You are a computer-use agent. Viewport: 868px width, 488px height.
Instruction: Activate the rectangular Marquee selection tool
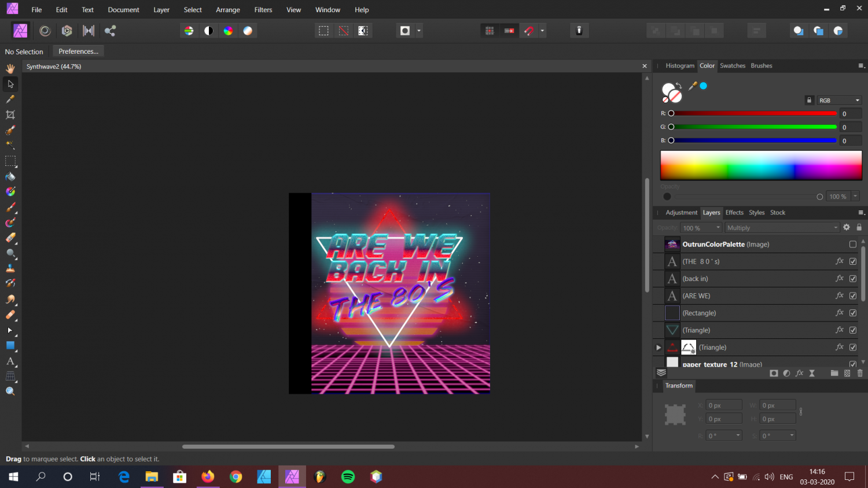click(x=10, y=161)
